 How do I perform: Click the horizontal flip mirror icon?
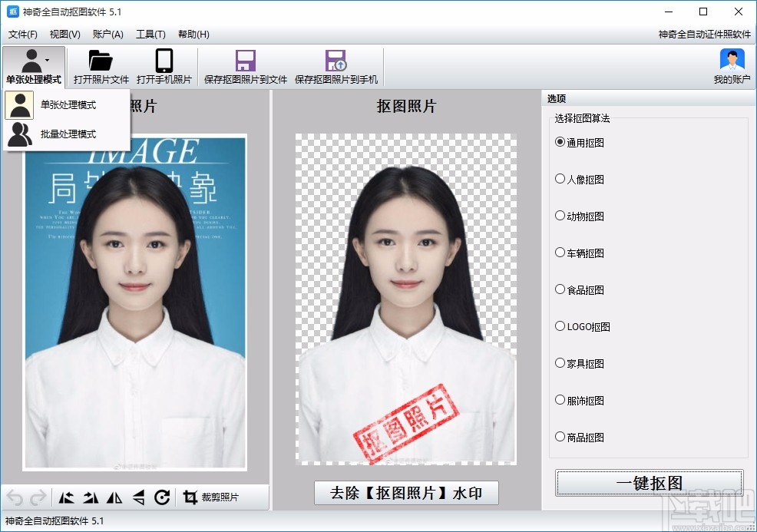pos(114,497)
